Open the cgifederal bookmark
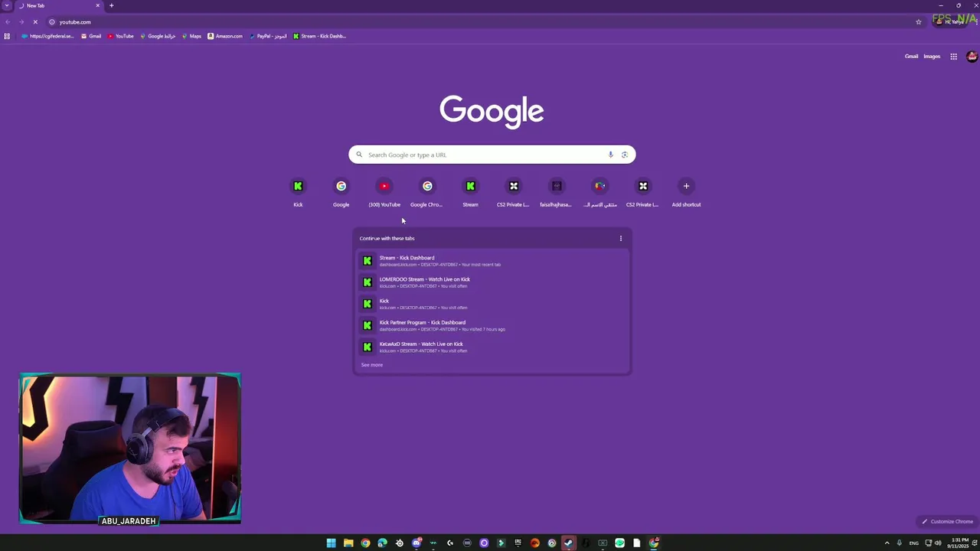Image resolution: width=980 pixels, height=551 pixels. pos(47,36)
